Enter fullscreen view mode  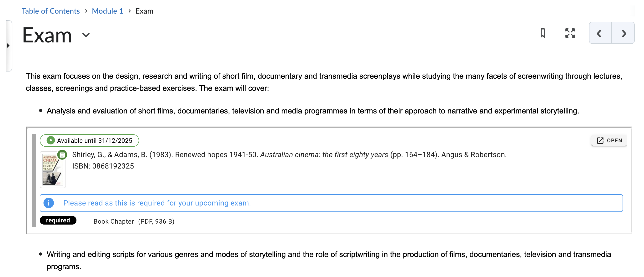coord(570,33)
